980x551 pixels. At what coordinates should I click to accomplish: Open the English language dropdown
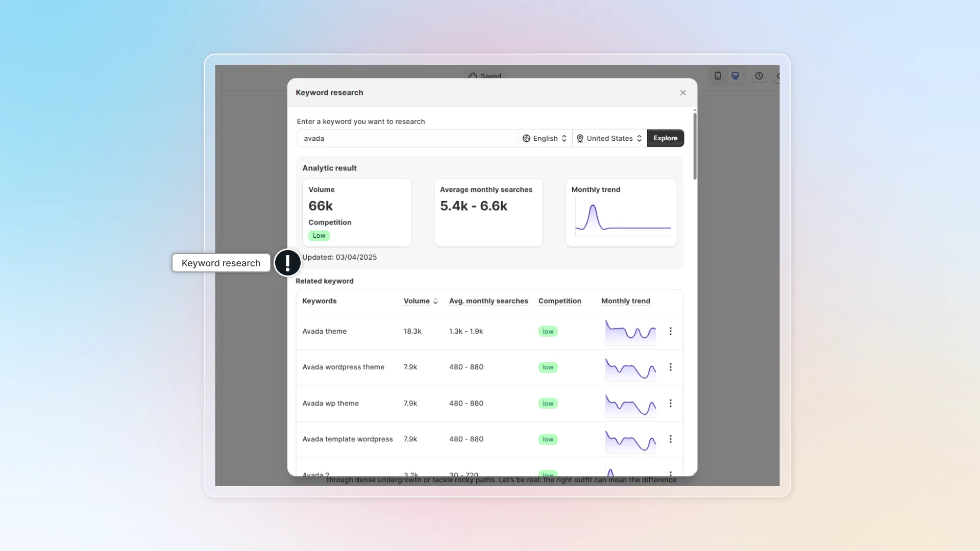[x=545, y=138]
